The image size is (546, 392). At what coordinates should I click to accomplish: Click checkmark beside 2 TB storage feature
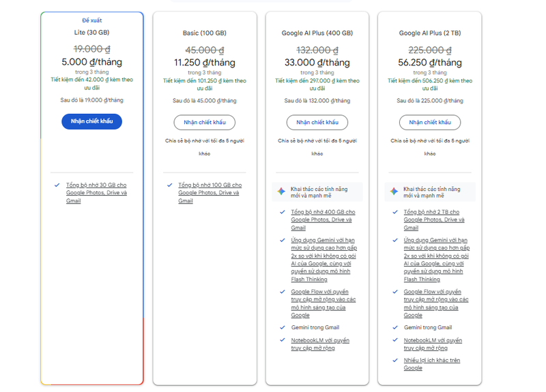point(395,212)
